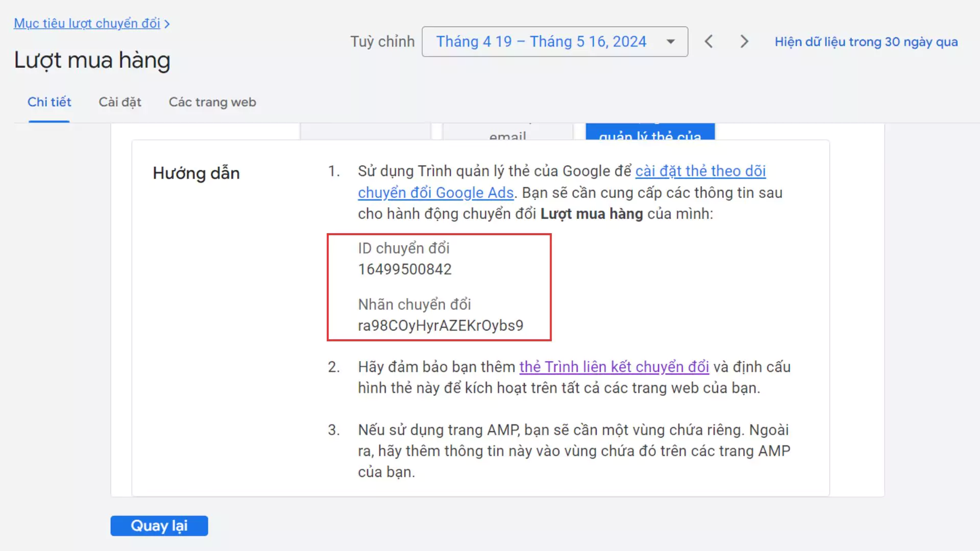Click the Lượt mua hàng page title
This screenshot has width=980, height=551.
click(92, 60)
